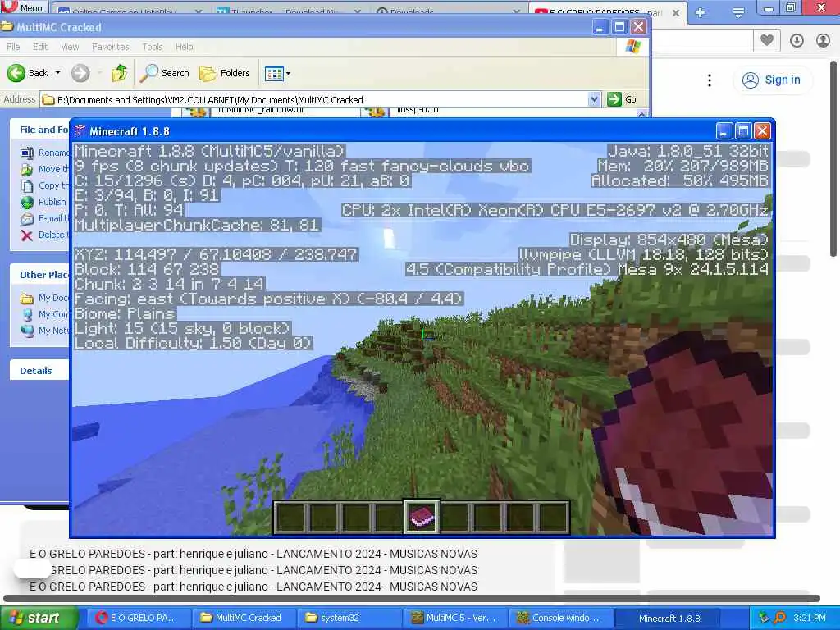Open Search in the explorer toolbar
This screenshot has width=840, height=630.
coord(164,73)
